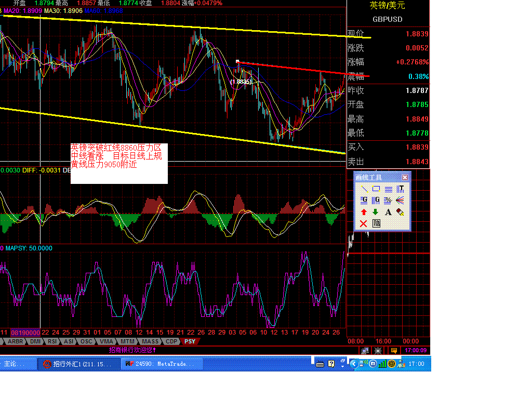This screenshot has width=532, height=399.
Task: Click the red X delete-all drawings icon
Action: point(364,223)
